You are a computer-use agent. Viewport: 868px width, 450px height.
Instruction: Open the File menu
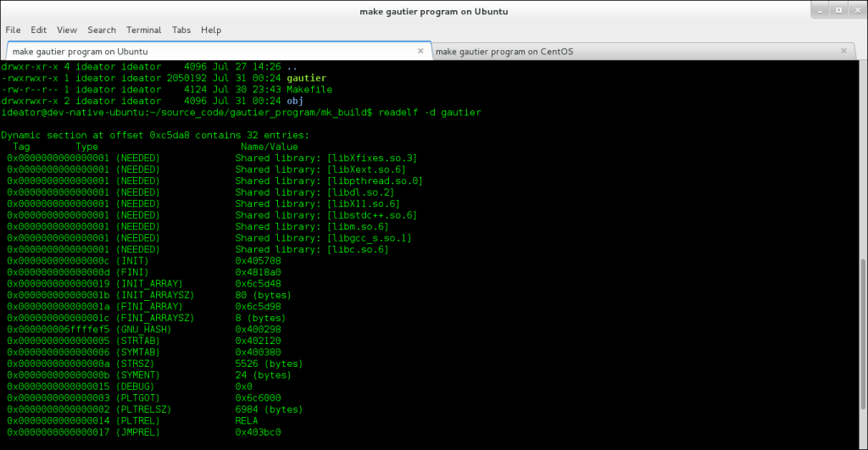coord(13,30)
